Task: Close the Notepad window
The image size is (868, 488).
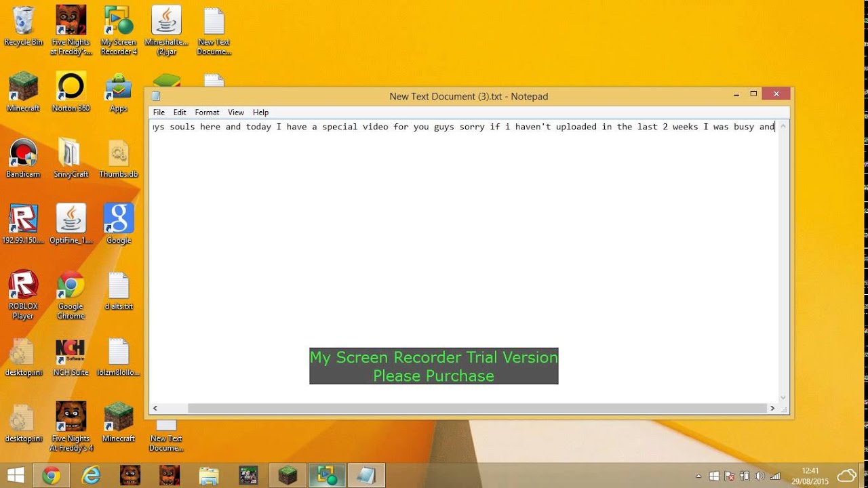Action: coord(776,94)
